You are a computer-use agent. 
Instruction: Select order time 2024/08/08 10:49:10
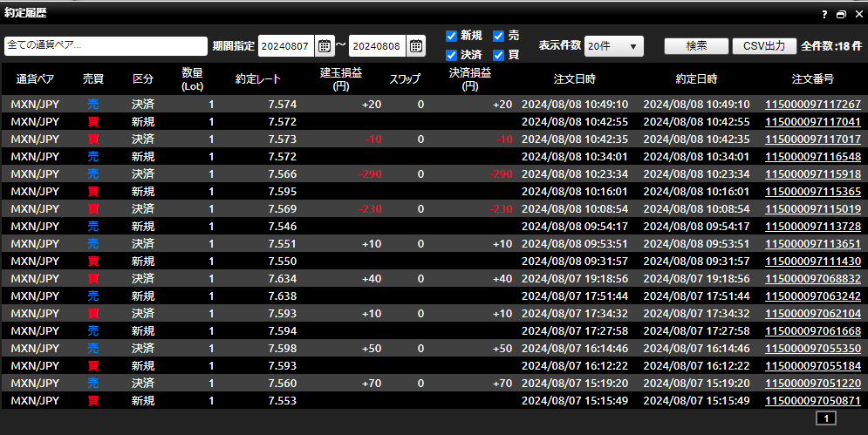(x=575, y=104)
